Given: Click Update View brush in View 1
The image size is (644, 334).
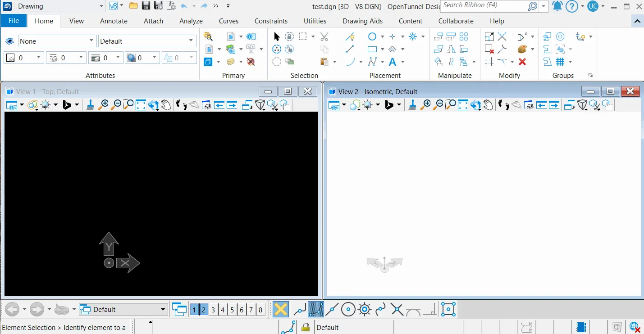Looking at the screenshot, I should click(90, 105).
